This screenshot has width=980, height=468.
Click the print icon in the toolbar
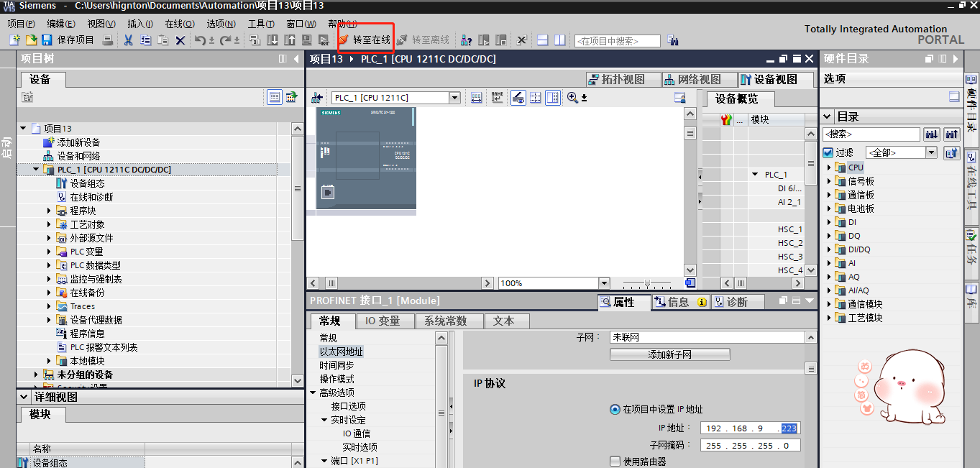(x=107, y=40)
